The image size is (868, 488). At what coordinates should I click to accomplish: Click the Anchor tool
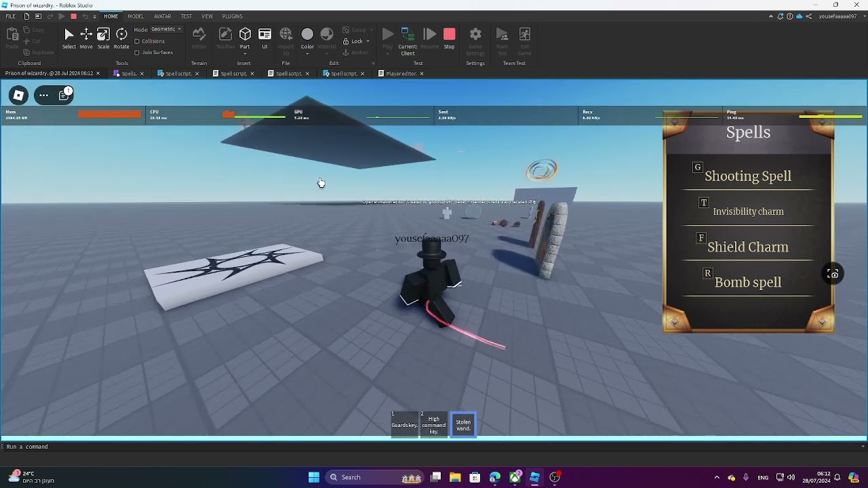pos(356,52)
